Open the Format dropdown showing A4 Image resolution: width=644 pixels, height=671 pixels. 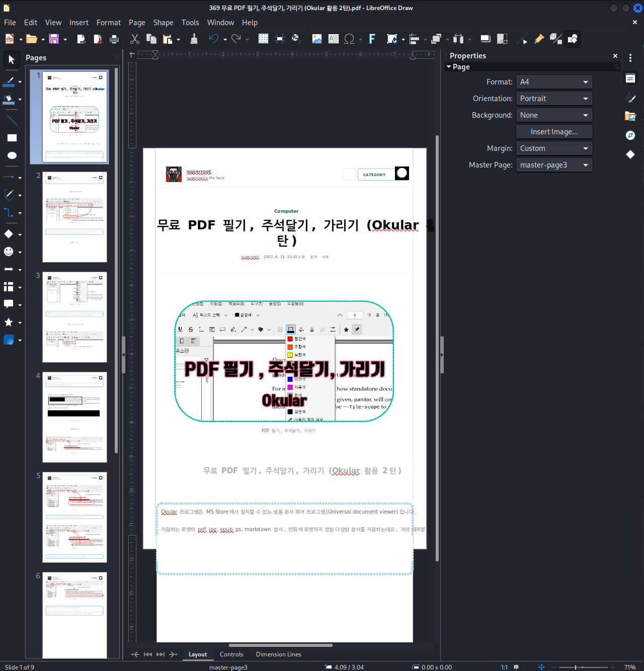[x=554, y=82]
